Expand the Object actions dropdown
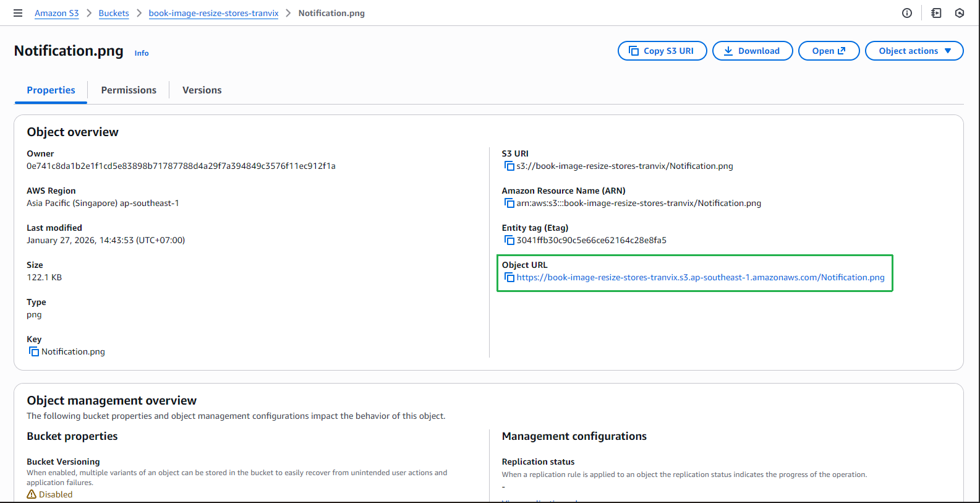Screen dimensions: 980x503 coord(914,51)
